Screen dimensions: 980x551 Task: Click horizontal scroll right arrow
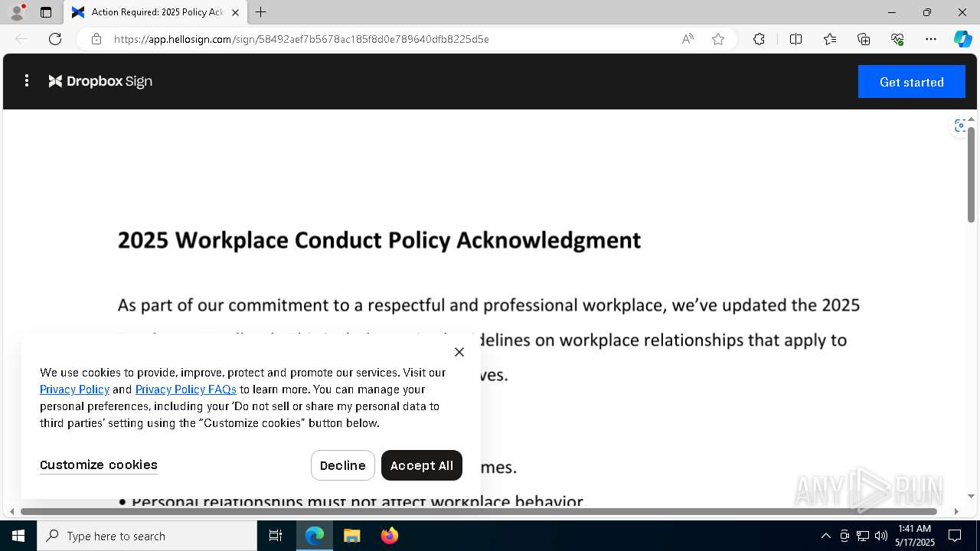(x=955, y=511)
